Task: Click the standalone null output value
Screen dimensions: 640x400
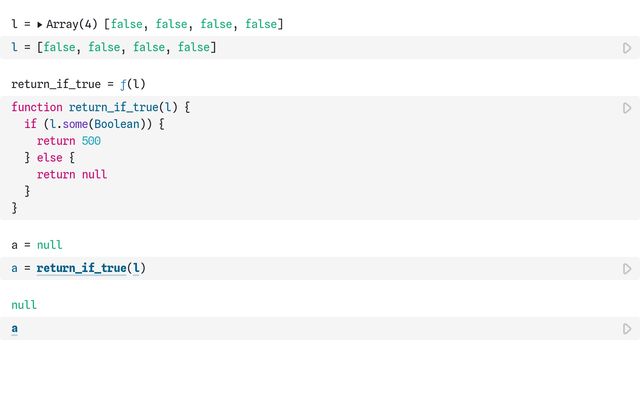Action: coord(24,304)
